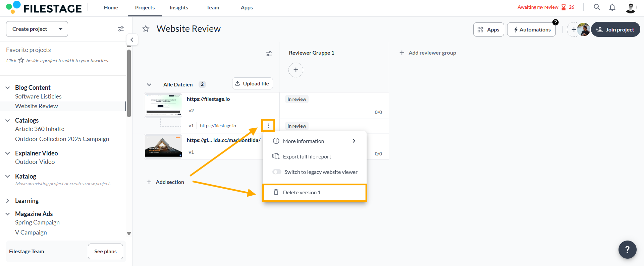
Task: Open the notifications bell
Action: (x=612, y=7)
